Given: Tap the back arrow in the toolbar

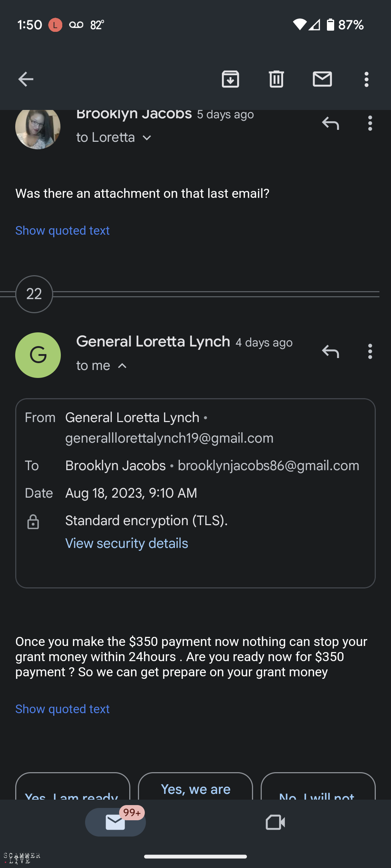Looking at the screenshot, I should [26, 79].
